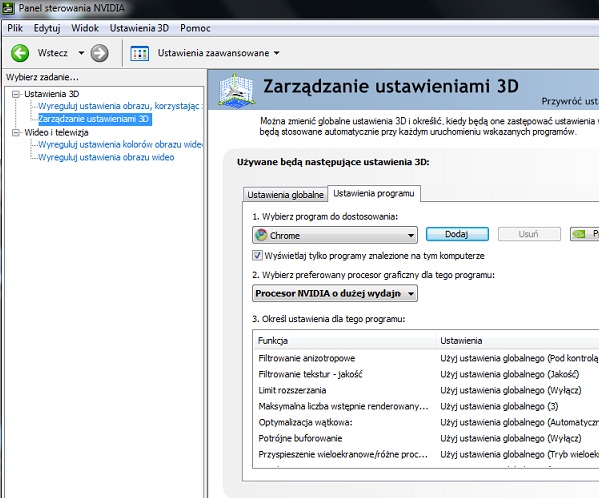Image resolution: width=599 pixels, height=498 pixels.
Task: Open the Chrome program dropdown
Action: point(335,235)
